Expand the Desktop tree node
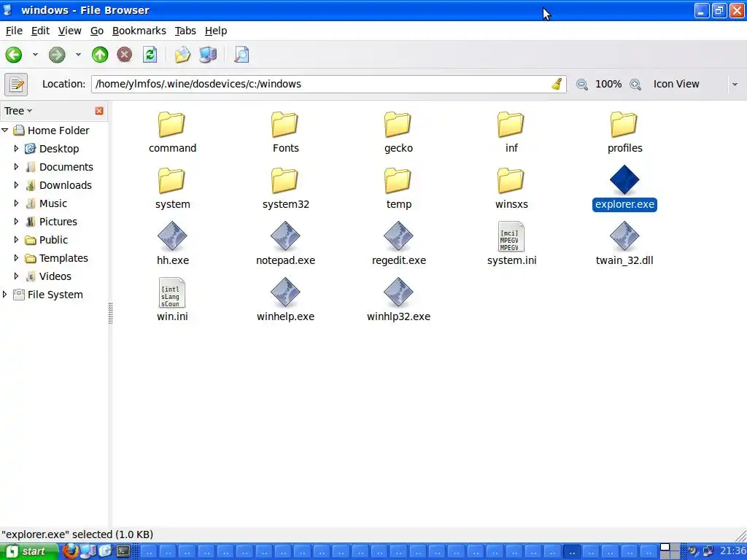The width and height of the screenshot is (747, 560). (x=16, y=149)
